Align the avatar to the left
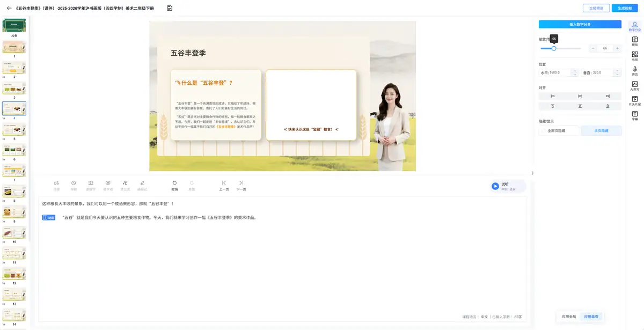 pyautogui.click(x=552, y=96)
